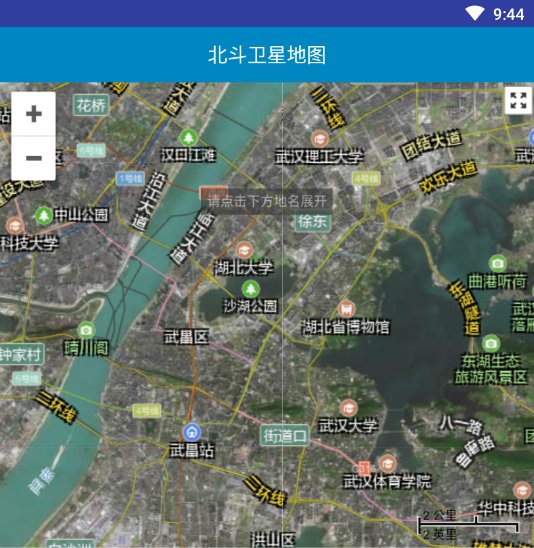Image resolution: width=534 pixels, height=548 pixels.
Task: Tap the 武汉体育学院 graduation cap icon
Action: click(x=388, y=464)
